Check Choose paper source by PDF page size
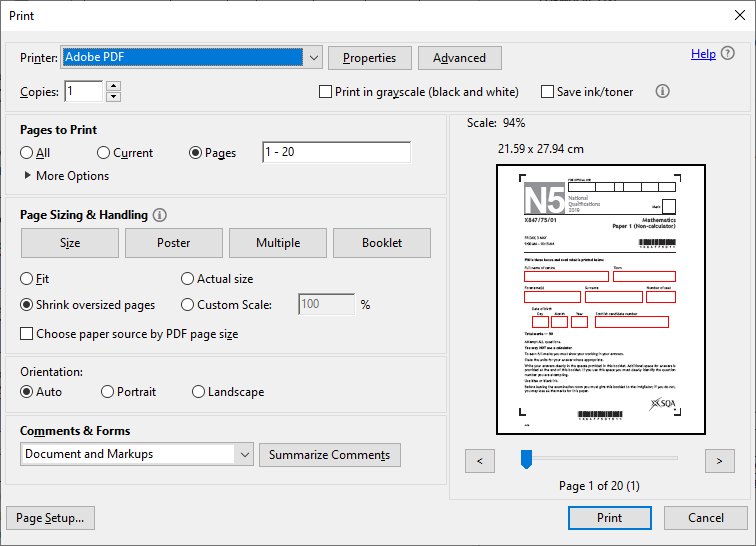Viewport: 756px width, 546px height. (x=28, y=334)
